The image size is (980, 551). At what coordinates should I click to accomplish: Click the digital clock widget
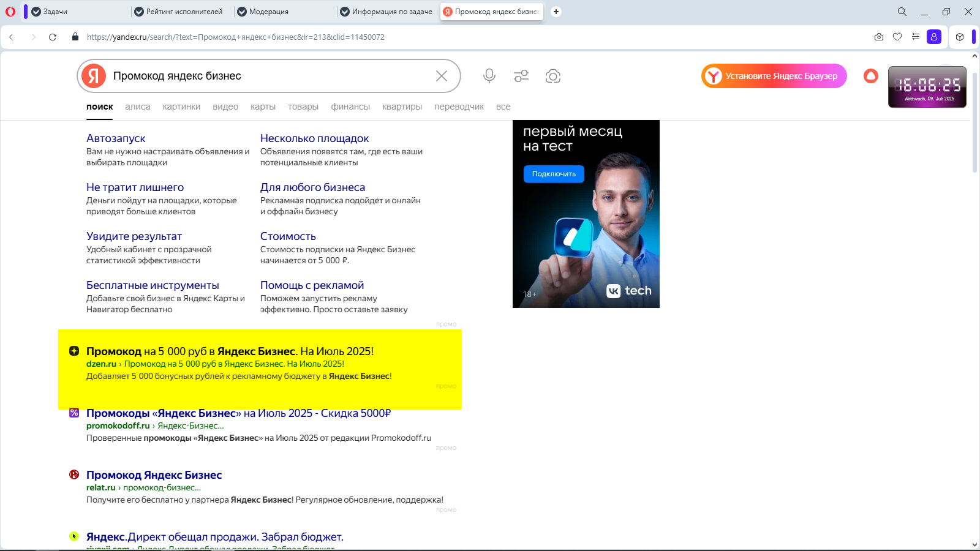(x=927, y=87)
